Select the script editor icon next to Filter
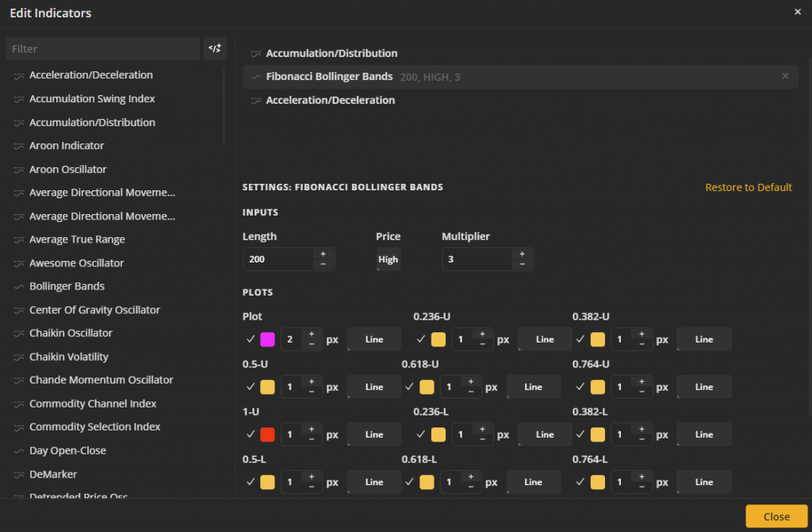 [214, 48]
